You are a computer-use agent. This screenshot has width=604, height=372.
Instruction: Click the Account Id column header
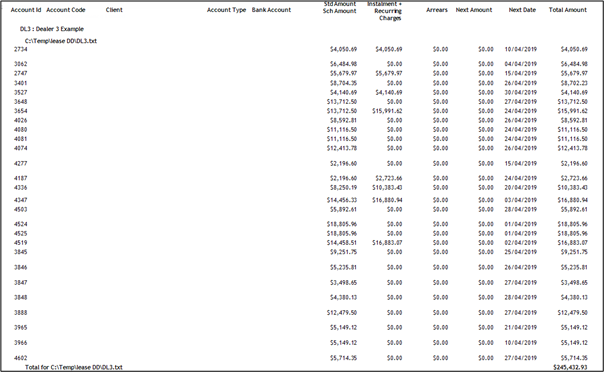point(26,10)
